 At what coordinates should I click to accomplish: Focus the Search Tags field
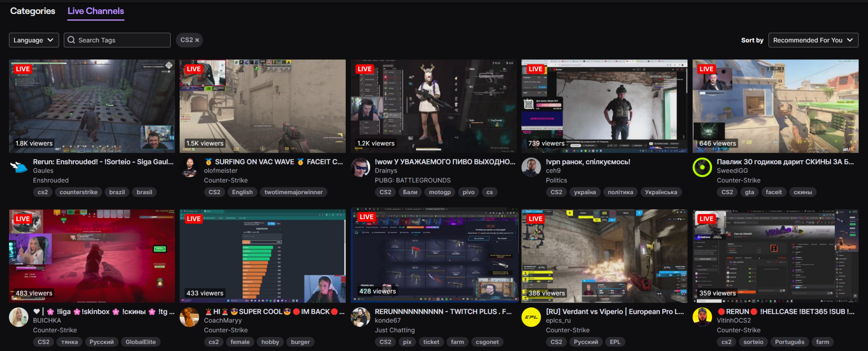click(x=117, y=40)
